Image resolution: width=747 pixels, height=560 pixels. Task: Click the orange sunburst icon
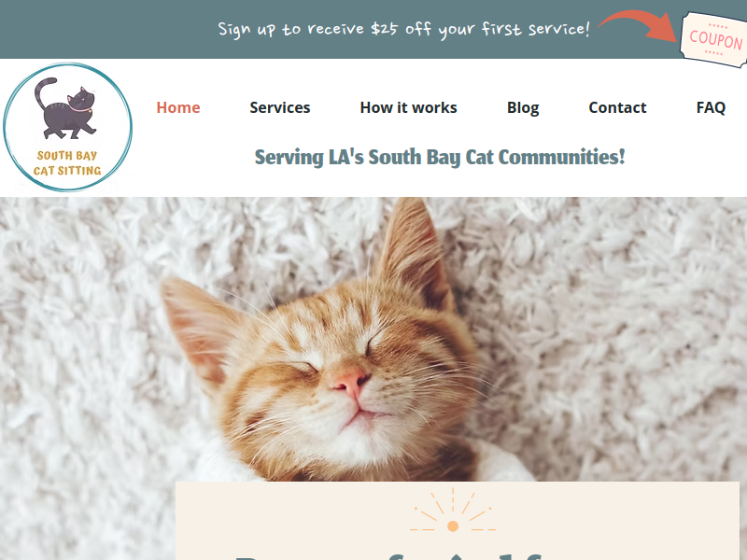click(453, 510)
